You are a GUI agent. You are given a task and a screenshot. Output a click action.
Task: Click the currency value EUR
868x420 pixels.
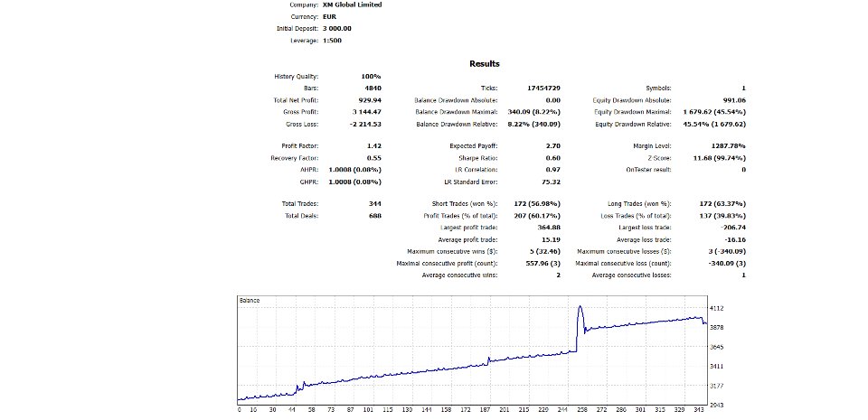(x=329, y=17)
